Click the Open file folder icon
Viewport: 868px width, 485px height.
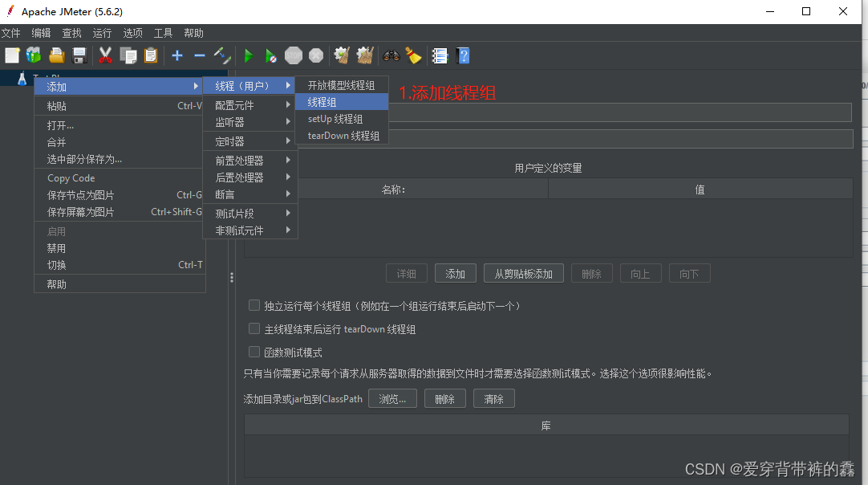pos(56,55)
